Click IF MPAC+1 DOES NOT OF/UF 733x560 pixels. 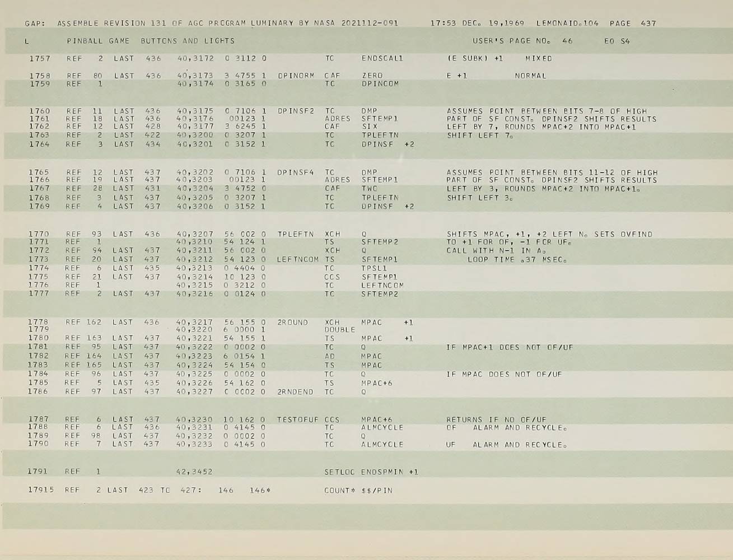tap(510, 348)
